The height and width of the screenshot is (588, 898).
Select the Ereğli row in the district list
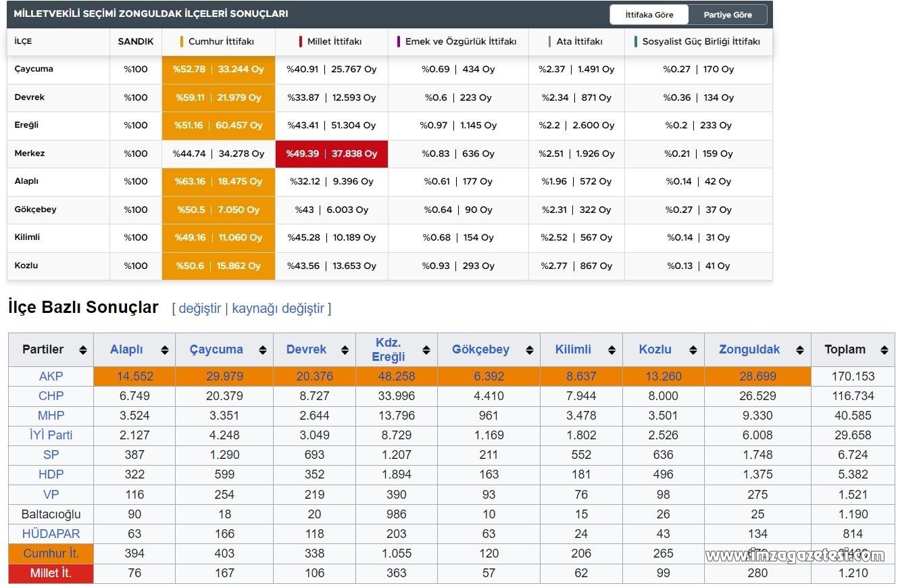click(x=389, y=125)
